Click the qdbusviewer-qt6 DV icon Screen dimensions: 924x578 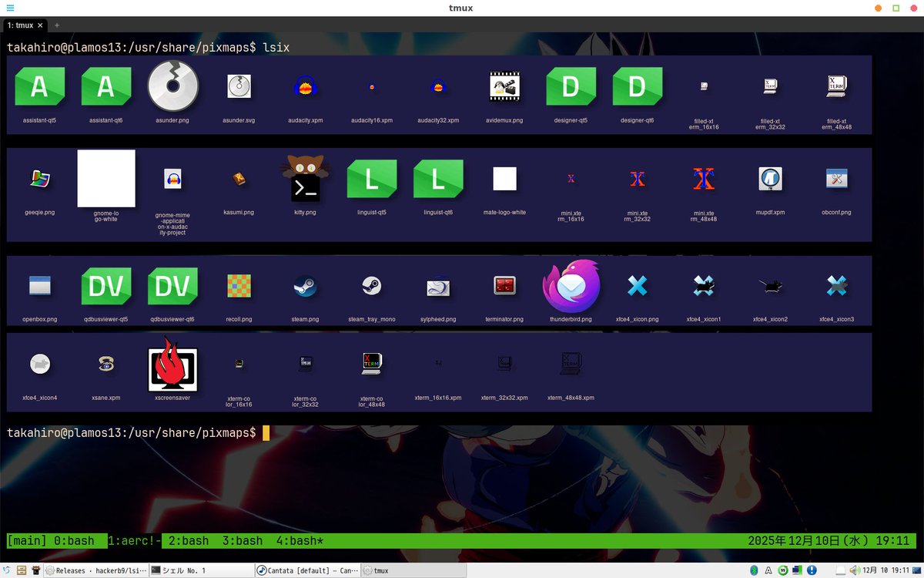pyautogui.click(x=172, y=287)
